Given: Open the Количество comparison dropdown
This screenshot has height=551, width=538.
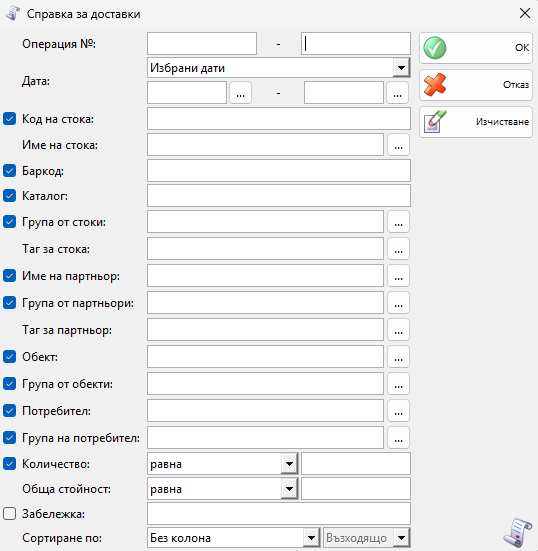Looking at the screenshot, I should click(289, 464).
